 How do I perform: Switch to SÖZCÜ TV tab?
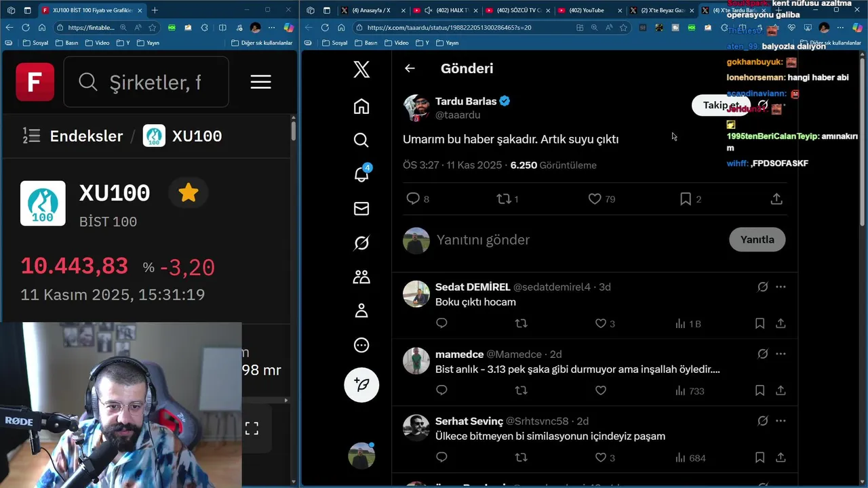tap(517, 10)
